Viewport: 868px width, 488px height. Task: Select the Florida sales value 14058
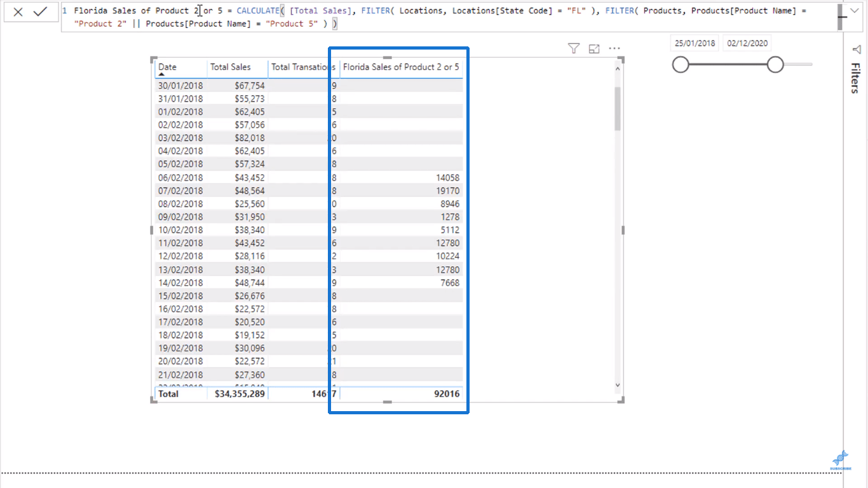pyautogui.click(x=448, y=178)
